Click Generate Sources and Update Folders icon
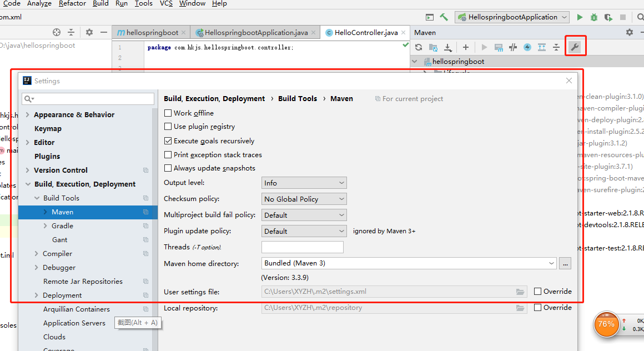The width and height of the screenshot is (644, 351). tap(433, 47)
